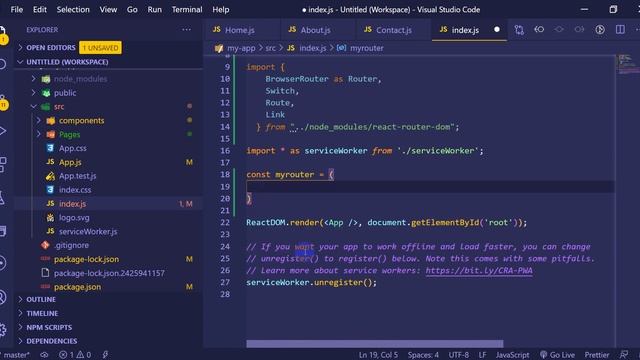Expand node_modules folder
Viewport: 640px width, 360px height.
point(80,79)
